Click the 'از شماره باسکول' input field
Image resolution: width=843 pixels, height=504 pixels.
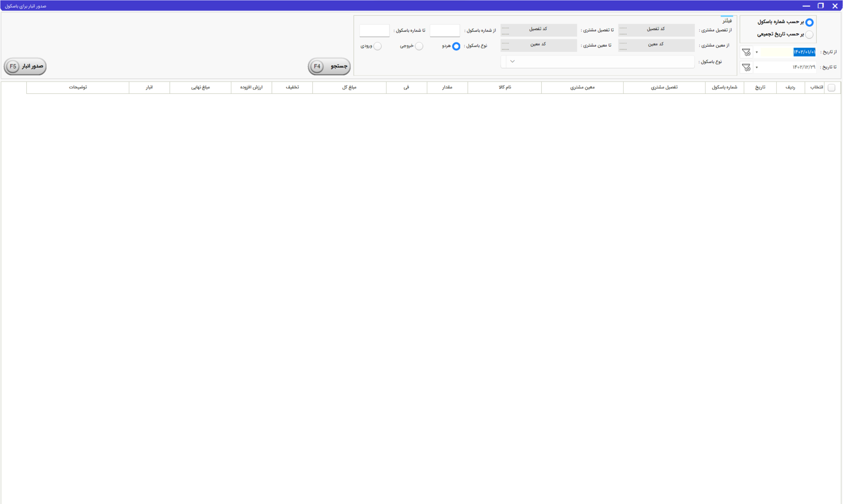[445, 31]
